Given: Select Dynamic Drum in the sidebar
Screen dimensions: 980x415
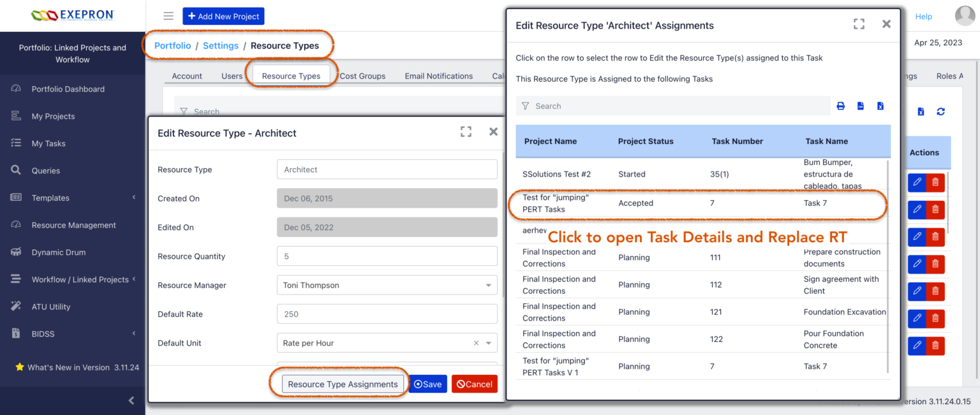Looking at the screenshot, I should point(59,252).
